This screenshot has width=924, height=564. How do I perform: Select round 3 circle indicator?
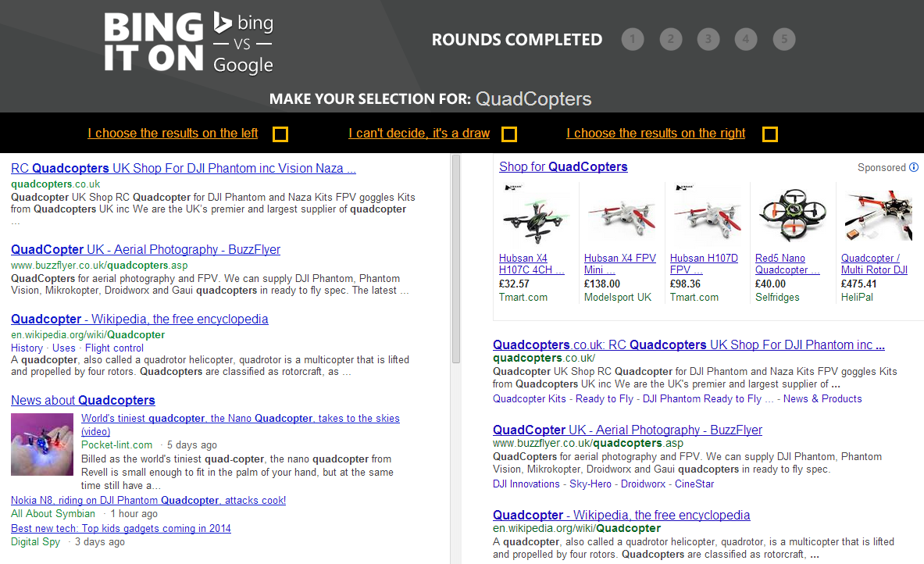[708, 39]
